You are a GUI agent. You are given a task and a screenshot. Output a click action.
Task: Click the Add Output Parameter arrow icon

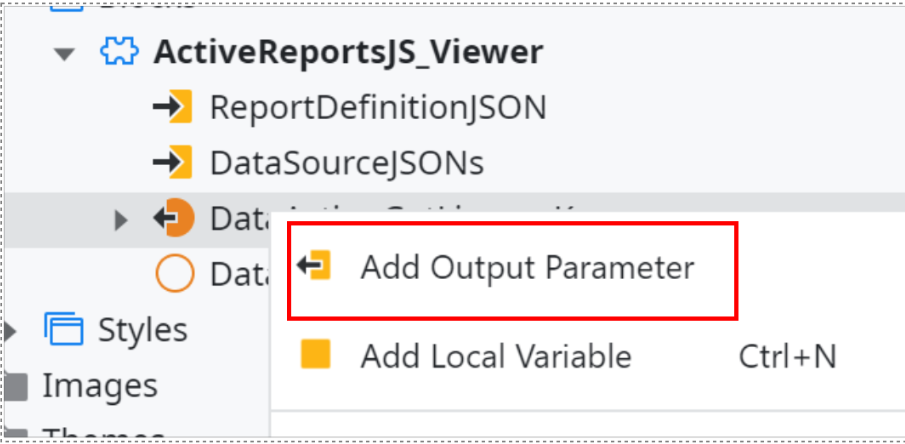coord(314,266)
